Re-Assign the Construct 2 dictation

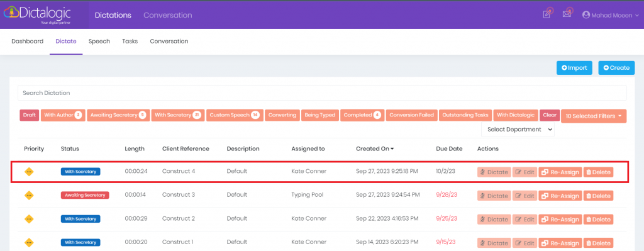click(560, 220)
